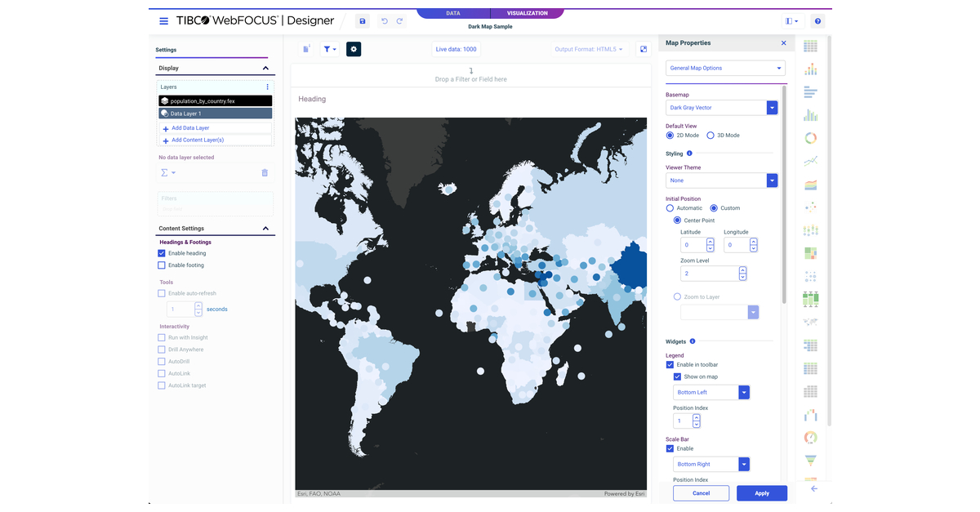Select the ring/donut chart type icon
980x512 pixels.
click(x=810, y=138)
